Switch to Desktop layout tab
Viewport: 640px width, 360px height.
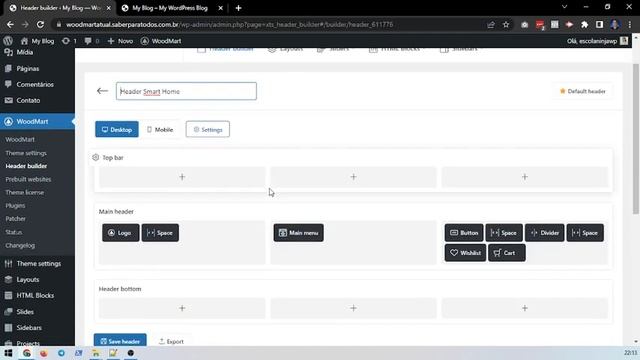coord(117,129)
